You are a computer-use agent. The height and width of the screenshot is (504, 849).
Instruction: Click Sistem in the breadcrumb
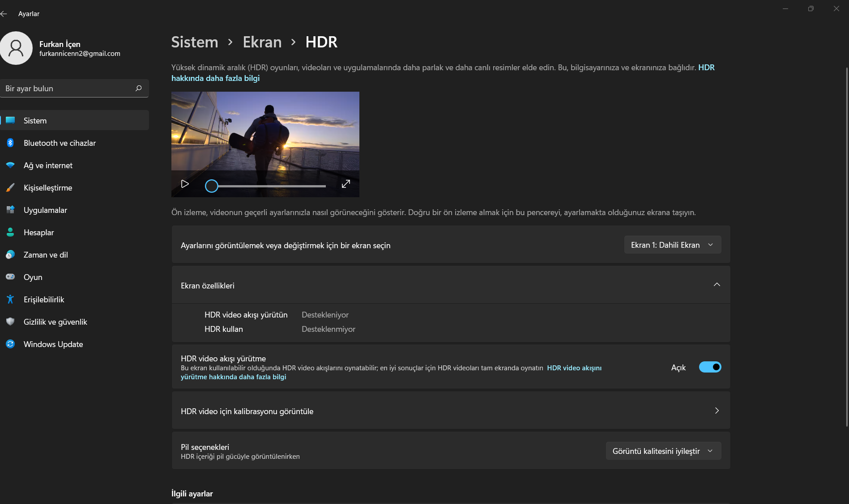click(195, 42)
